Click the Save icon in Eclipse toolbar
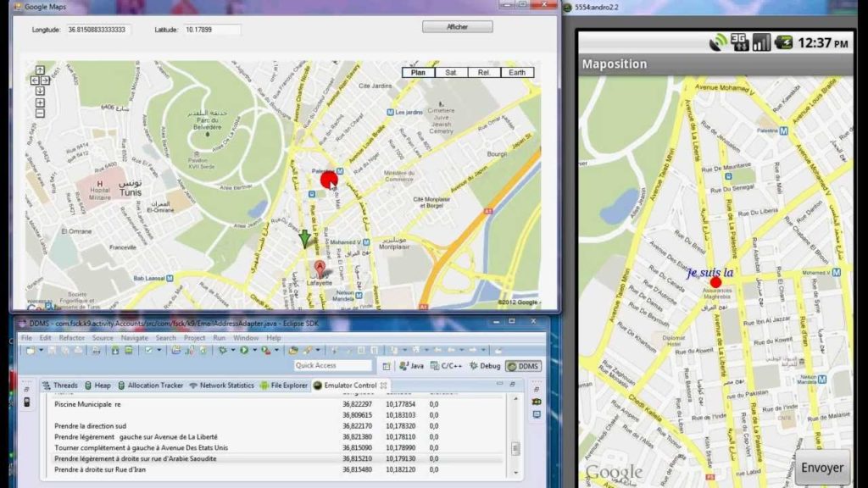Image resolution: width=868 pixels, height=488 pixels. click(x=53, y=352)
